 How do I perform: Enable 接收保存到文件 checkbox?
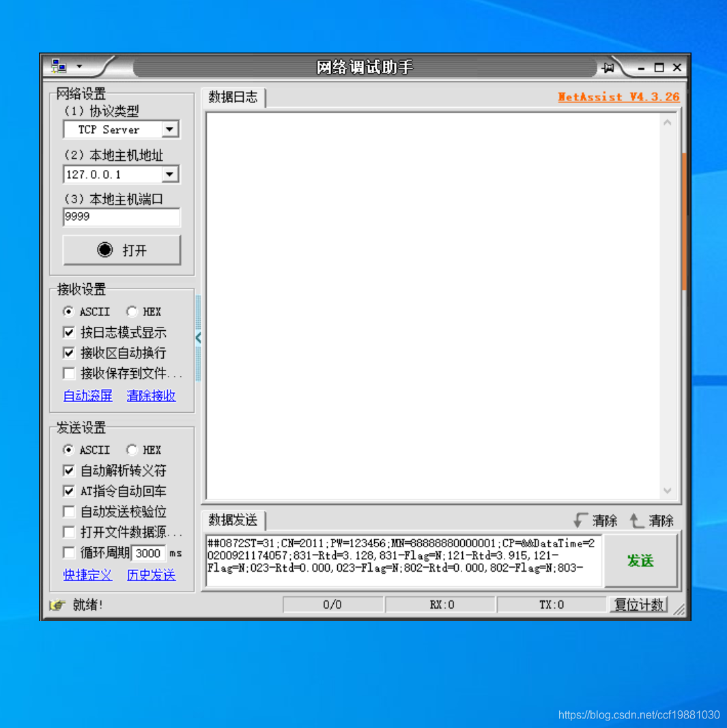coord(69,373)
